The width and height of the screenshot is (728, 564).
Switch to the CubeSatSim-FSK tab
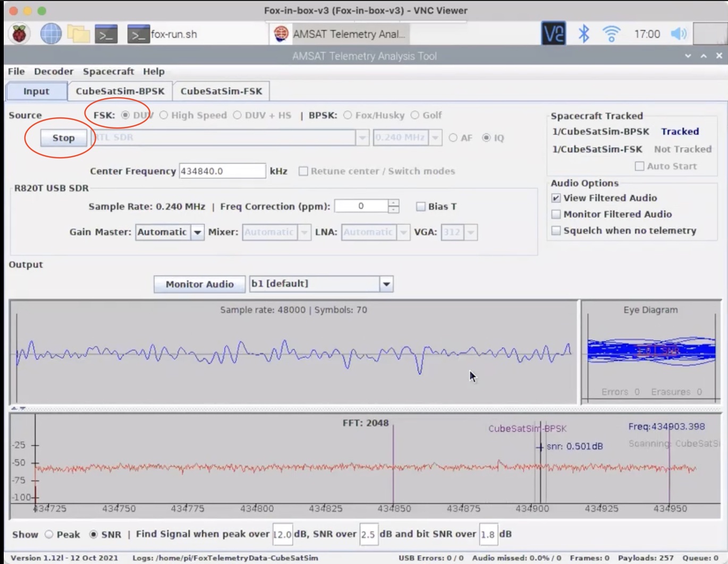point(221,91)
